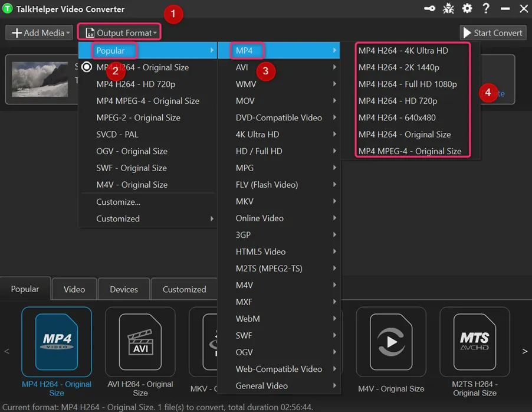
Task: Open the HTML5 Video submenu
Action: [278, 251]
